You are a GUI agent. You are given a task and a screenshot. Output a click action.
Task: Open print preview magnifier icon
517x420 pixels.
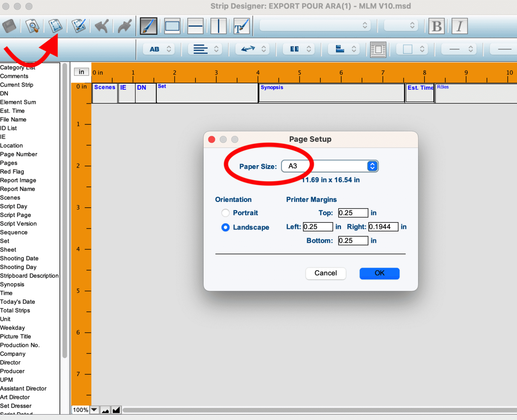pos(32,26)
